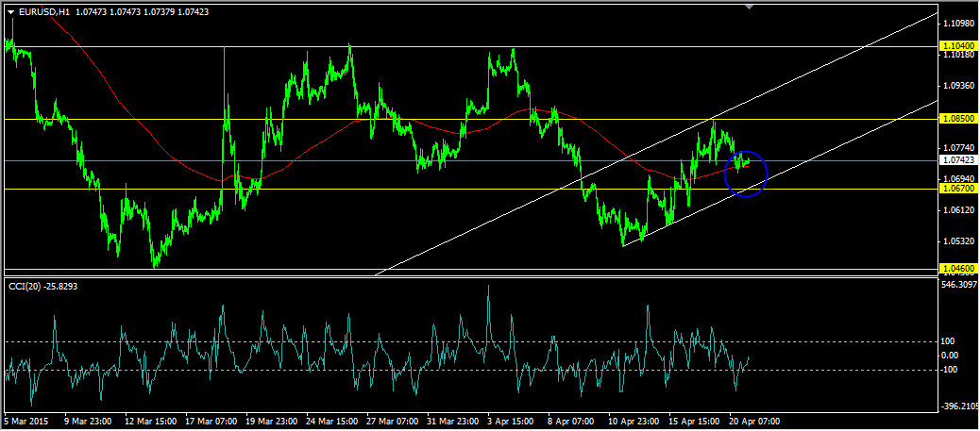Click the CCI -100 level label

950,370
